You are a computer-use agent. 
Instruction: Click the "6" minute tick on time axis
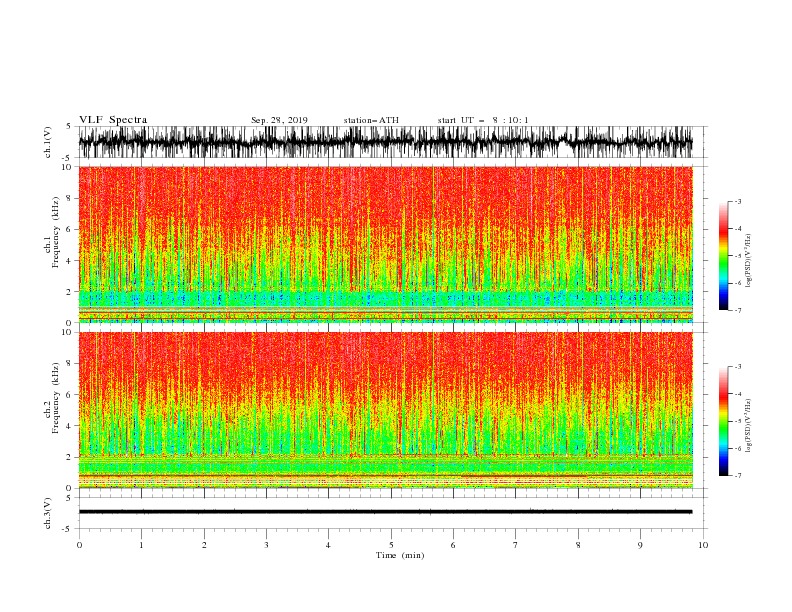pos(453,545)
